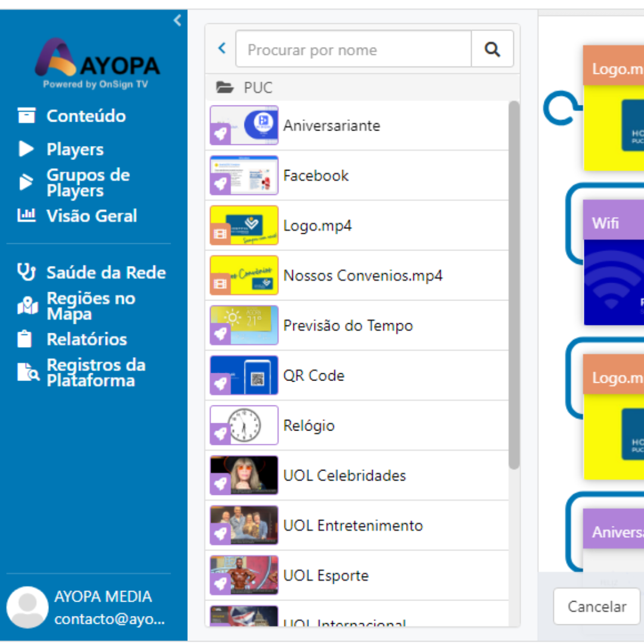Image resolution: width=644 pixels, height=644 pixels.
Task: Click the Cancelar button
Action: (x=597, y=606)
